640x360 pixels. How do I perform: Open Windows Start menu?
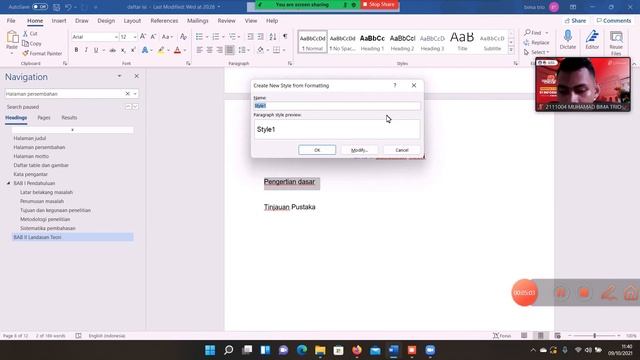(210, 350)
